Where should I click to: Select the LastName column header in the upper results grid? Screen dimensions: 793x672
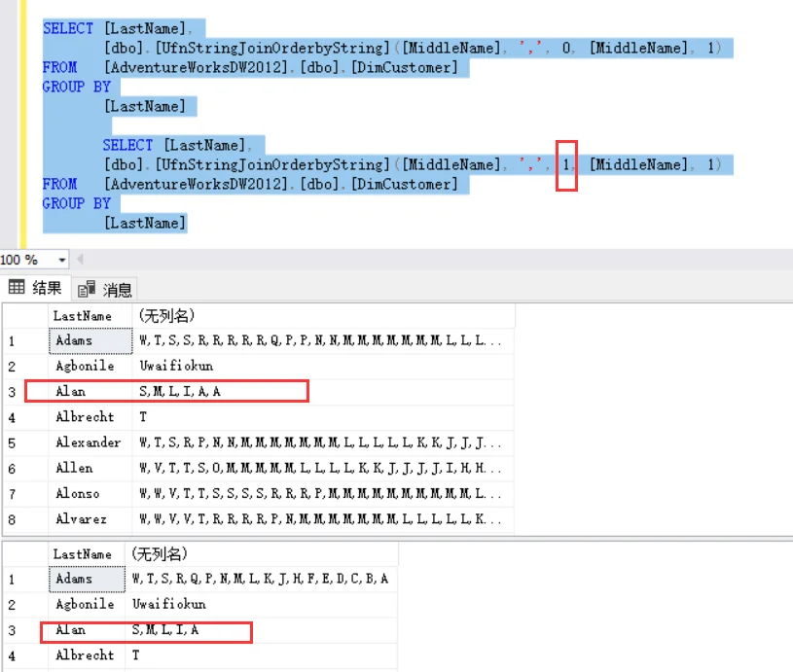coord(90,316)
